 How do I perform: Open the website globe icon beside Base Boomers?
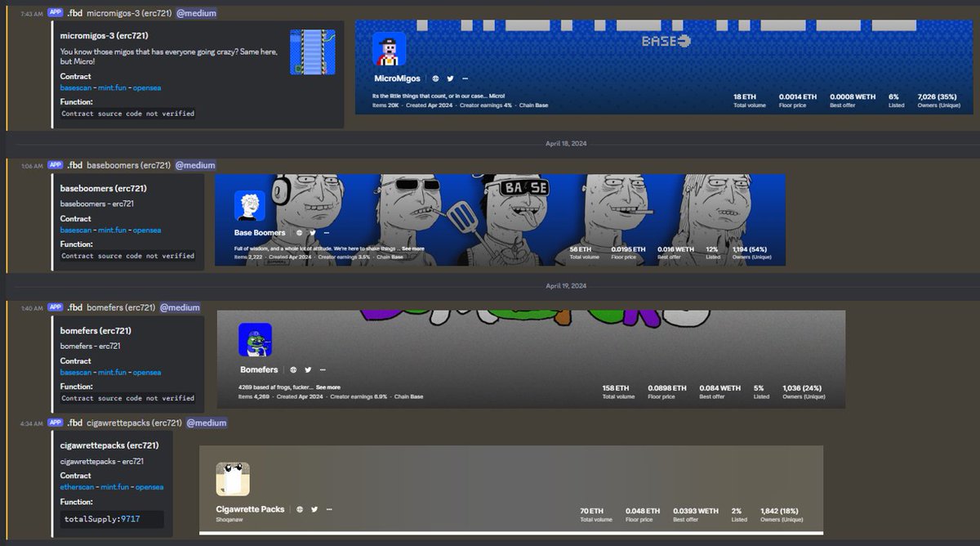point(299,232)
